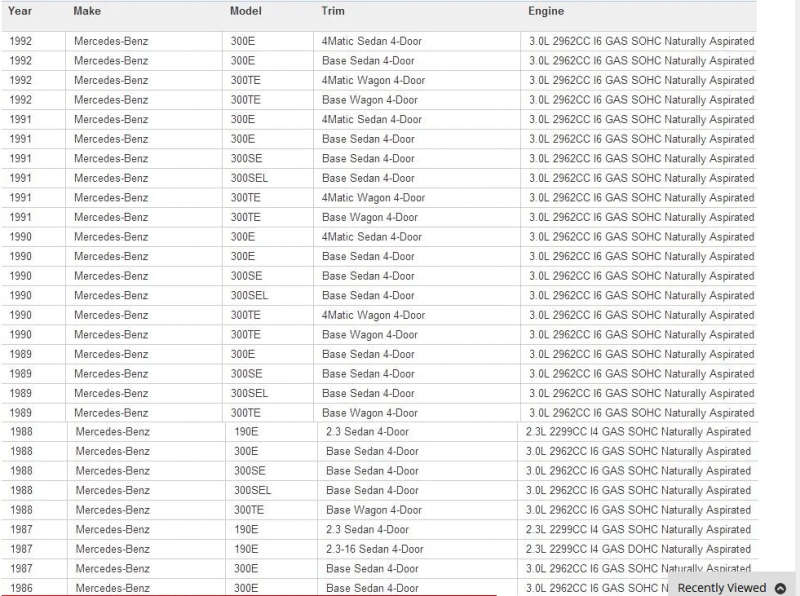Select '300SEL' in the 1990 row
Image resolution: width=800 pixels, height=596 pixels.
pos(249,295)
